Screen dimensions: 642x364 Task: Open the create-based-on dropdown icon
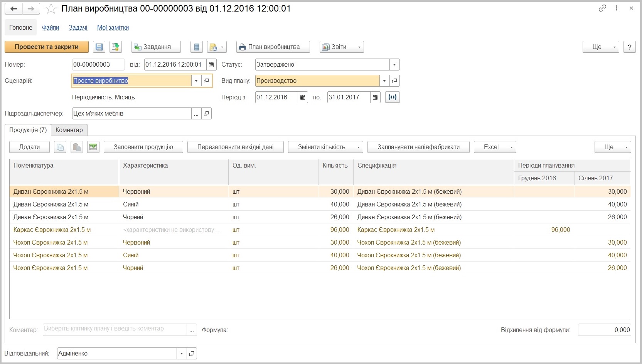click(217, 47)
